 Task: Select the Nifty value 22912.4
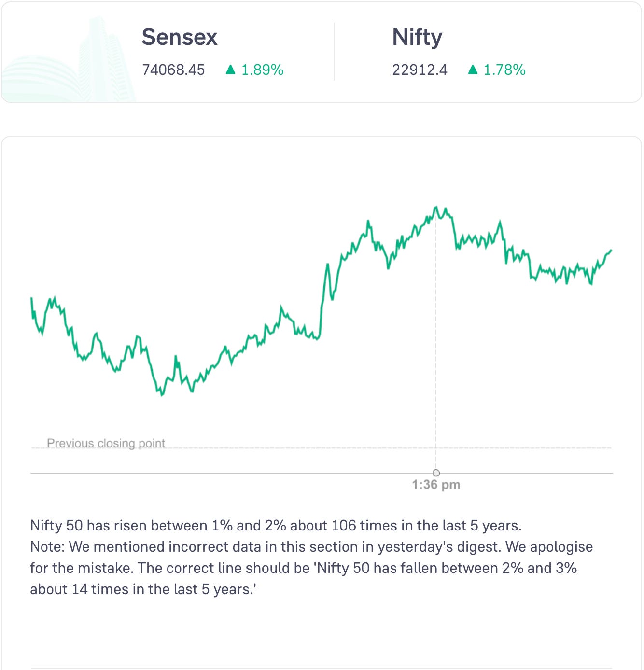(420, 70)
